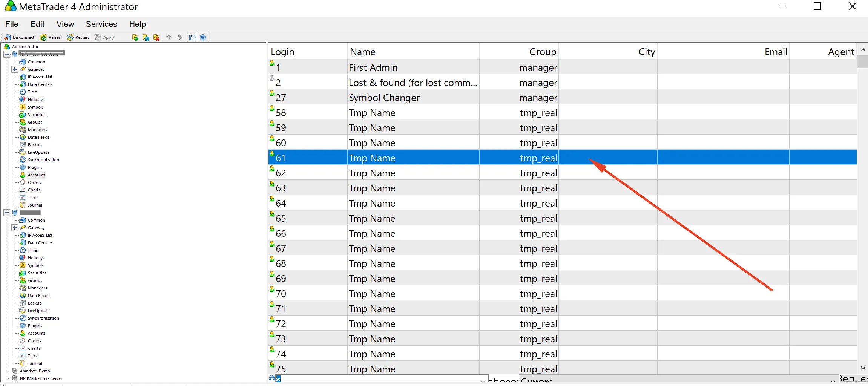Sort by the Name column header
This screenshot has height=386, width=868.
point(413,52)
